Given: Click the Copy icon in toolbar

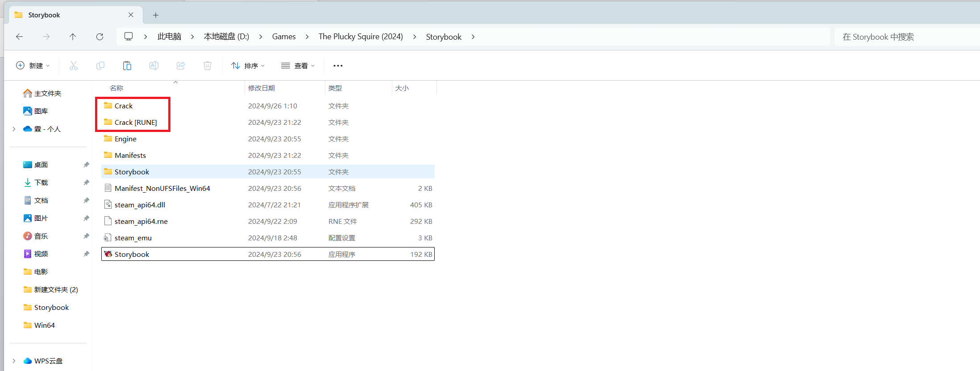Looking at the screenshot, I should pyautogui.click(x=100, y=66).
